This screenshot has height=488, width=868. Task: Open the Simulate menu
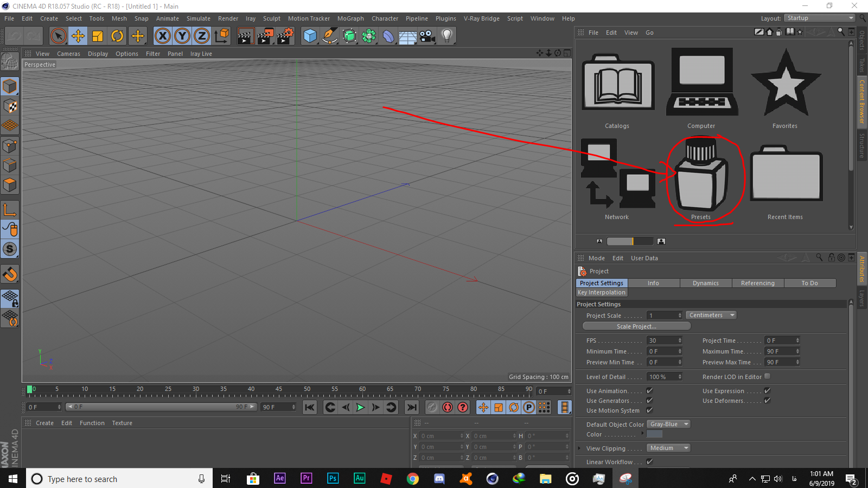(199, 18)
